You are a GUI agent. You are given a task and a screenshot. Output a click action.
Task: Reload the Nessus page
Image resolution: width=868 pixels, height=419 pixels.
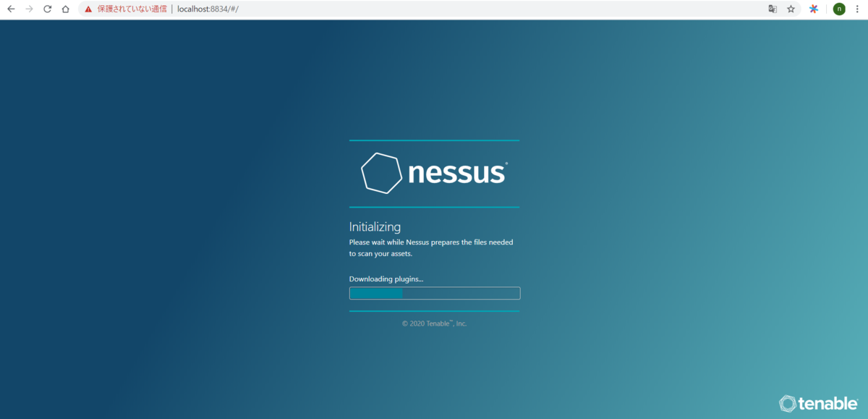point(48,9)
